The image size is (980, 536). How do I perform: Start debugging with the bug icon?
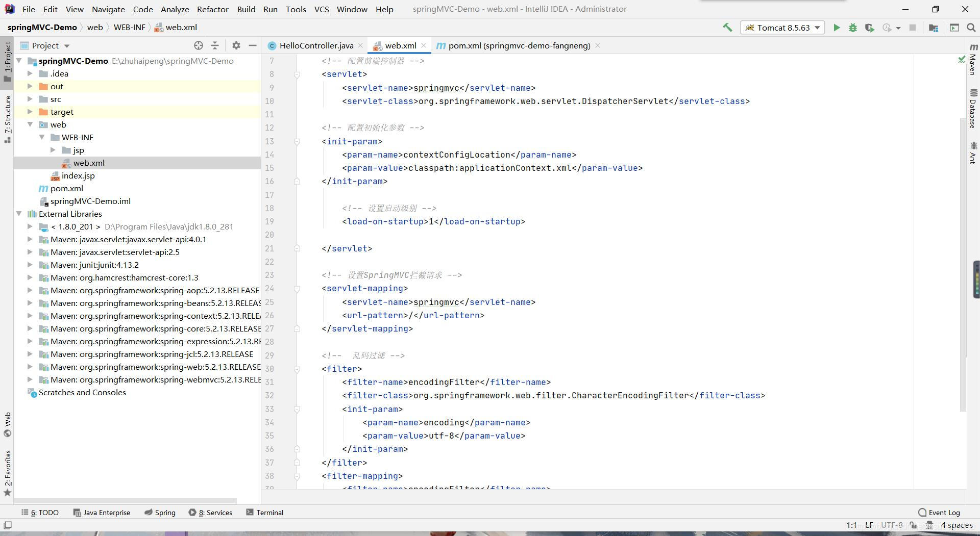point(852,28)
